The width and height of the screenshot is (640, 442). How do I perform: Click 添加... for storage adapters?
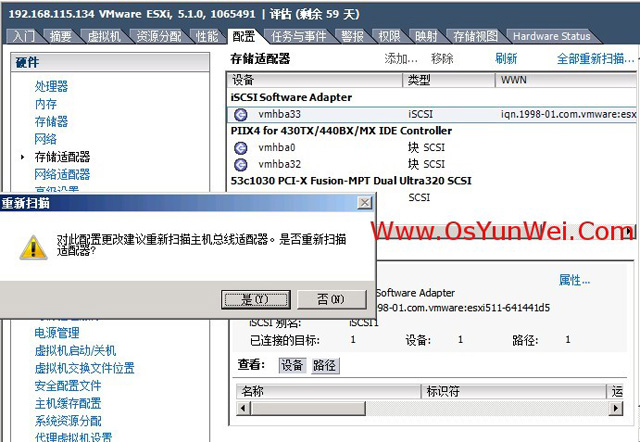tap(401, 59)
